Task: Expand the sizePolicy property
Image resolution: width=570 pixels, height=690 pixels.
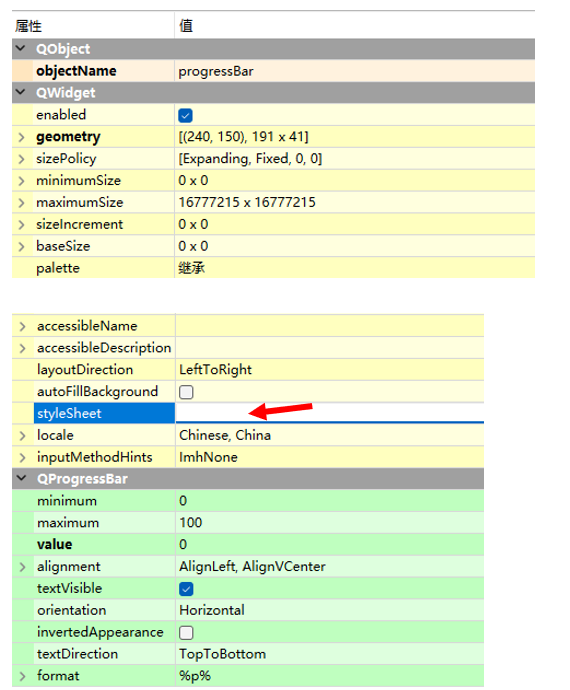Action: coord(21,159)
